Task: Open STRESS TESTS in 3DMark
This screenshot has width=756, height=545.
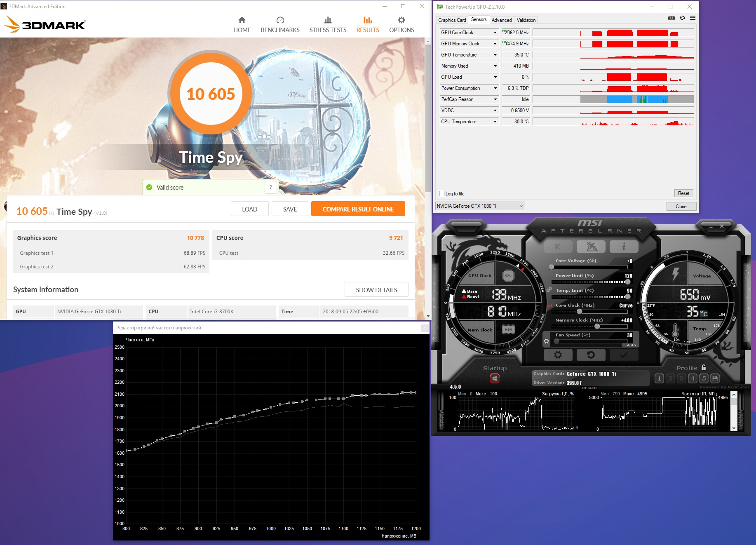Action: [328, 25]
